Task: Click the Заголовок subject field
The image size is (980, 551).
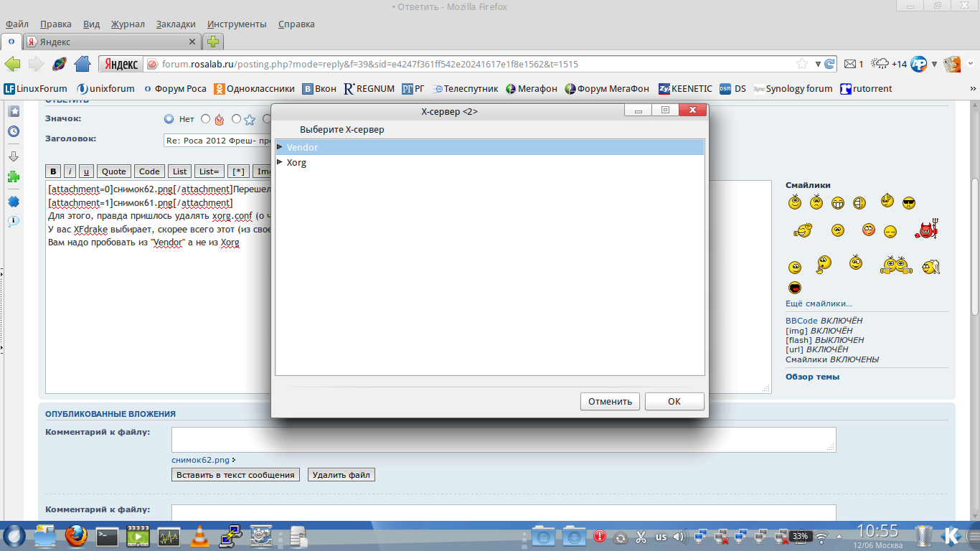Action: (x=218, y=141)
